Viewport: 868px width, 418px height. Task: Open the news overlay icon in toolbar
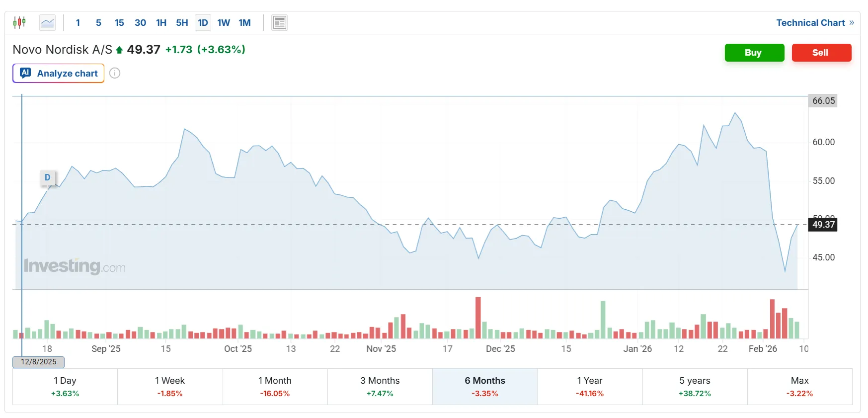279,22
